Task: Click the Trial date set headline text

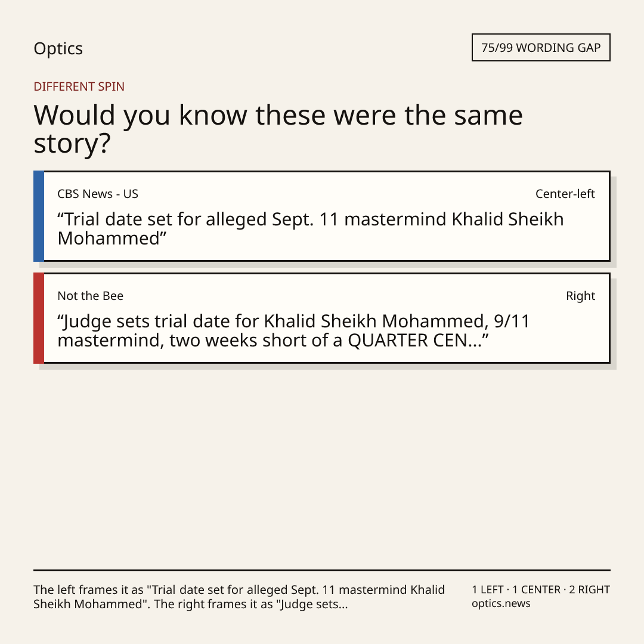Action: [311, 229]
